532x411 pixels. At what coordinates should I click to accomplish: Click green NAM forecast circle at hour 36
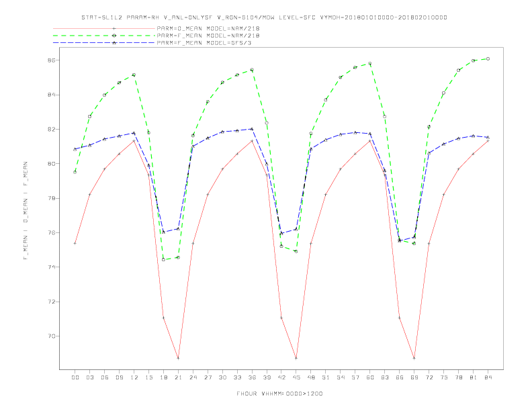click(x=252, y=70)
